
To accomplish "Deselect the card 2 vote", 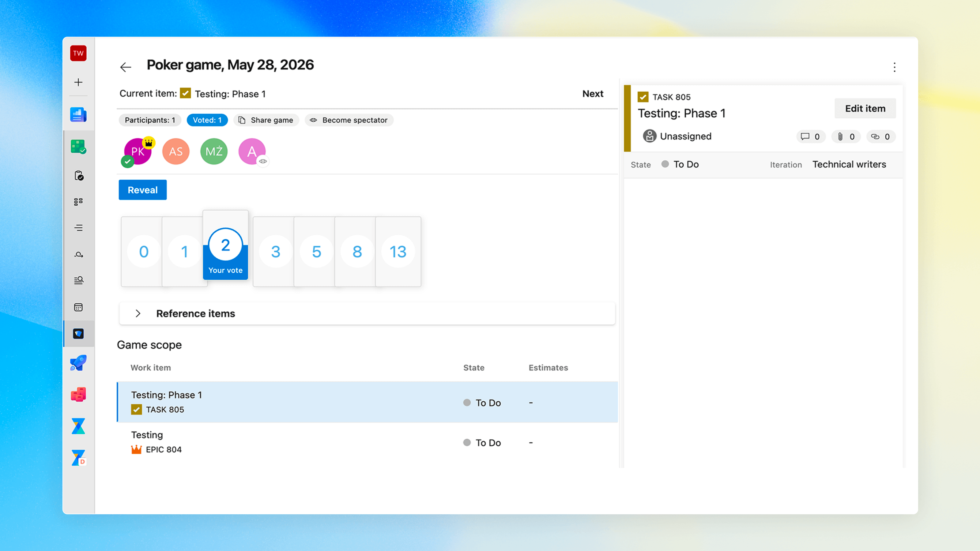I will point(226,245).
